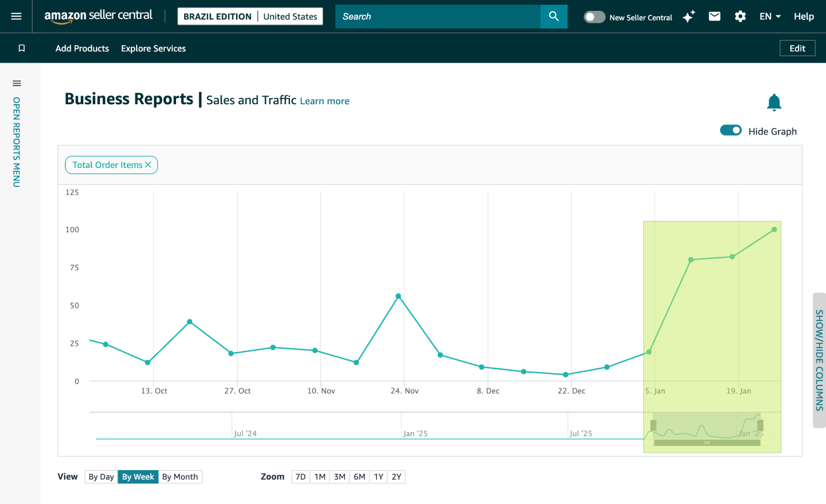Image resolution: width=826 pixels, height=504 pixels.
Task: Click the bookmark icon in toolbar
Action: click(22, 48)
